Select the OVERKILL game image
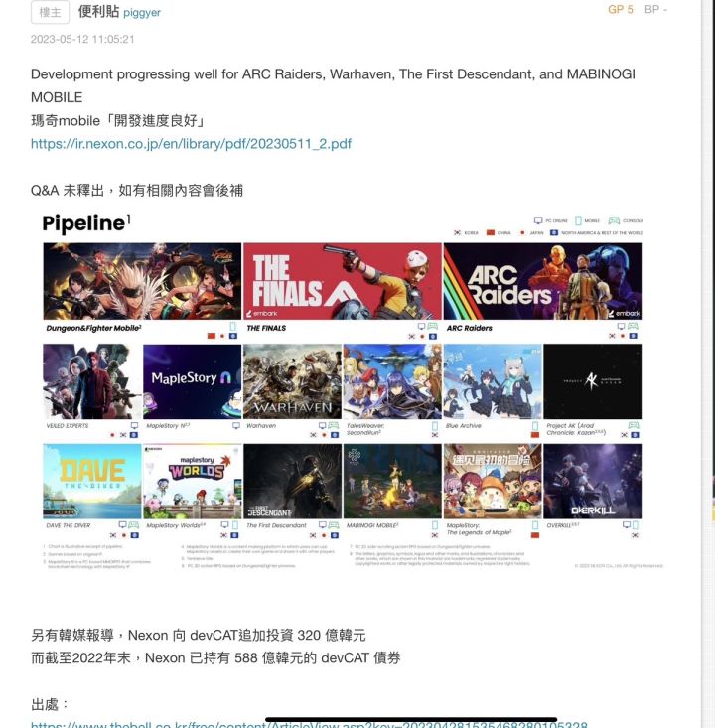 pyautogui.click(x=593, y=481)
